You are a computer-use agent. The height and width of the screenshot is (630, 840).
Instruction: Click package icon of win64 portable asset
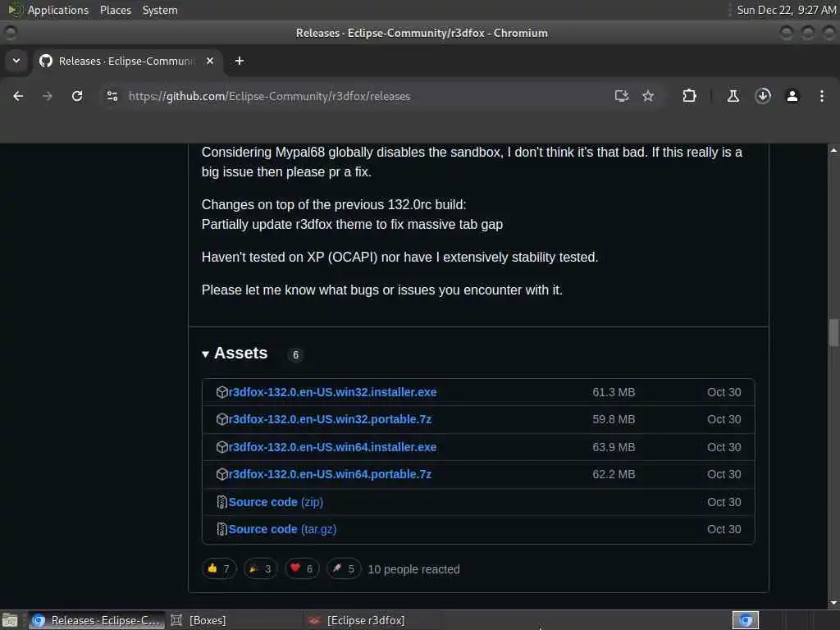(221, 475)
